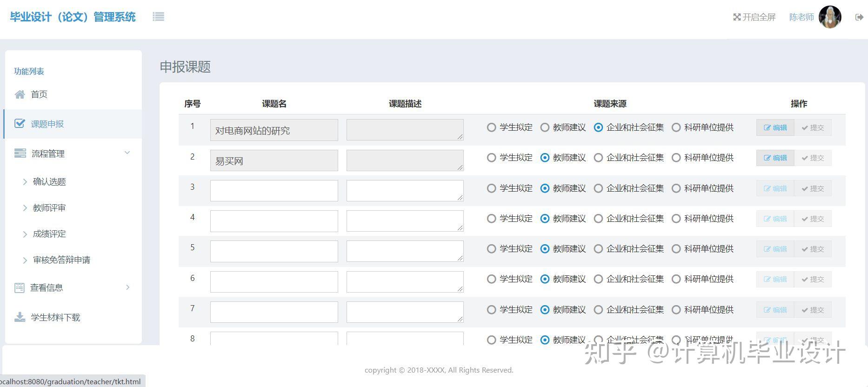Expand the 确认选题 submenu chevron

(x=25, y=182)
